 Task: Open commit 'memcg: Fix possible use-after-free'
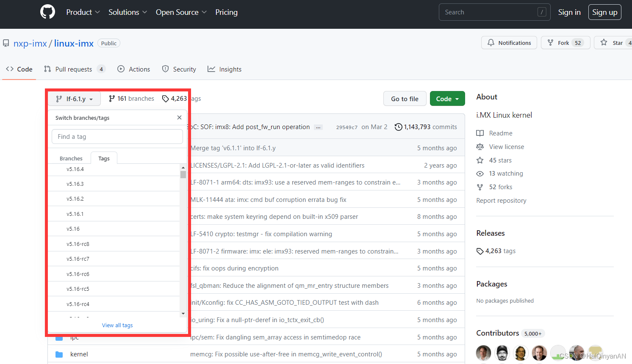coord(286,354)
